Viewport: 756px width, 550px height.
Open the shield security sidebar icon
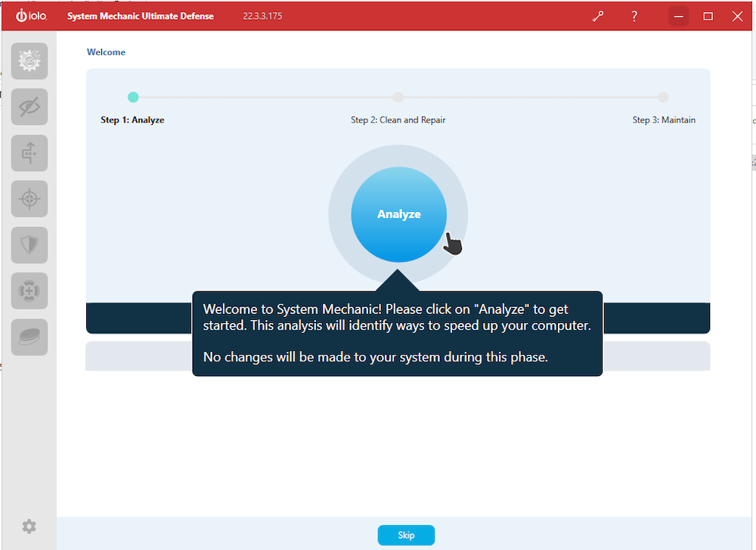point(29,245)
